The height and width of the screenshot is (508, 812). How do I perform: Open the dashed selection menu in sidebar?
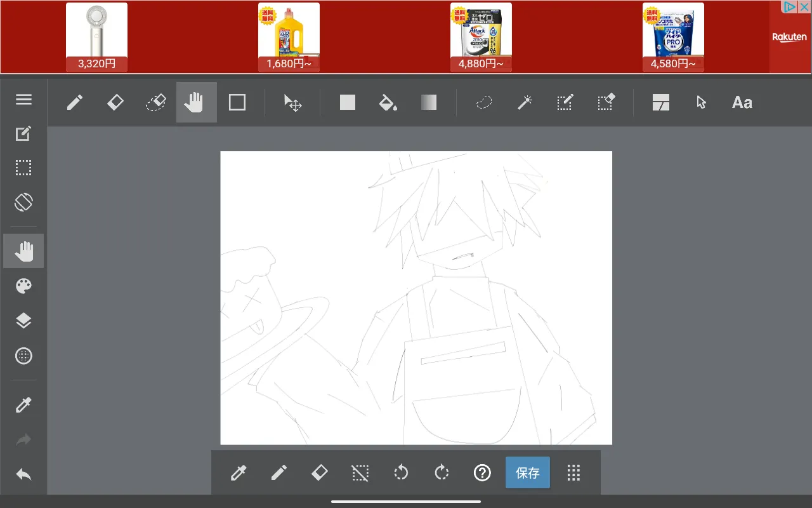(x=23, y=168)
